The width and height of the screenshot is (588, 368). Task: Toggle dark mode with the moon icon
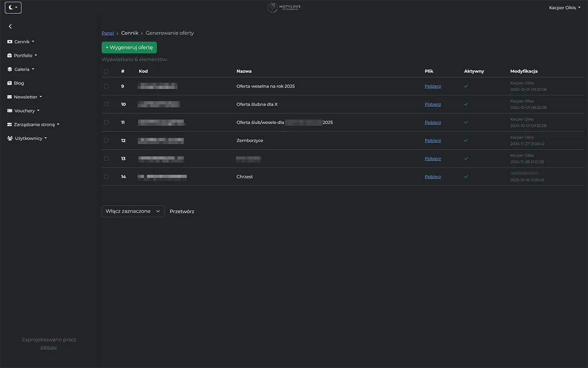coord(11,7)
